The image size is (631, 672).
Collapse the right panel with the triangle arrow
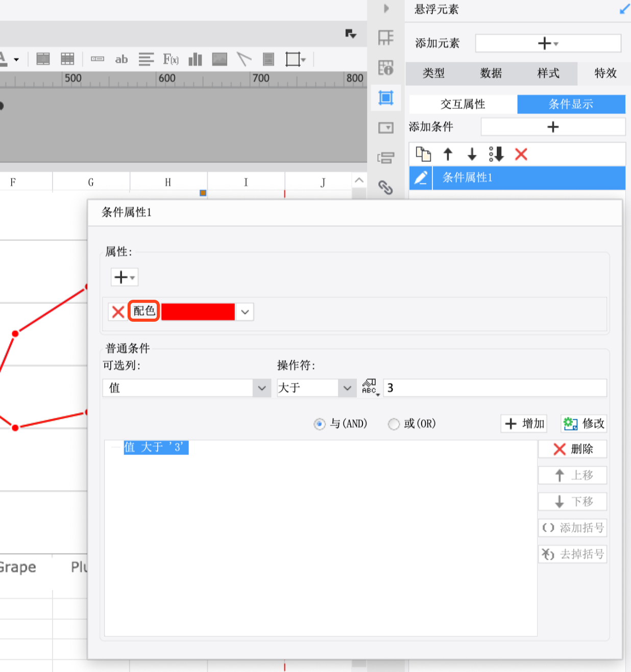point(386,8)
